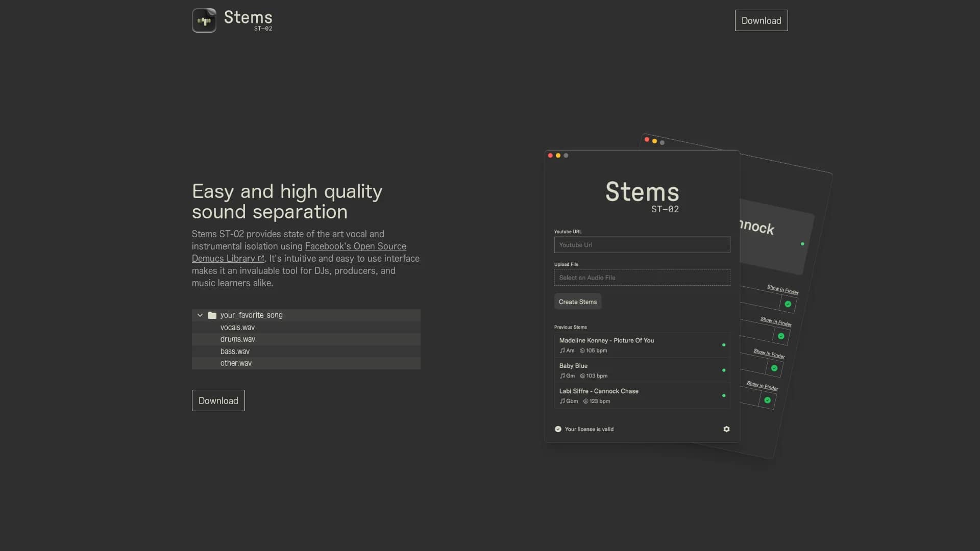
Task: Click the Stems ST-02 header title
Action: (x=248, y=20)
